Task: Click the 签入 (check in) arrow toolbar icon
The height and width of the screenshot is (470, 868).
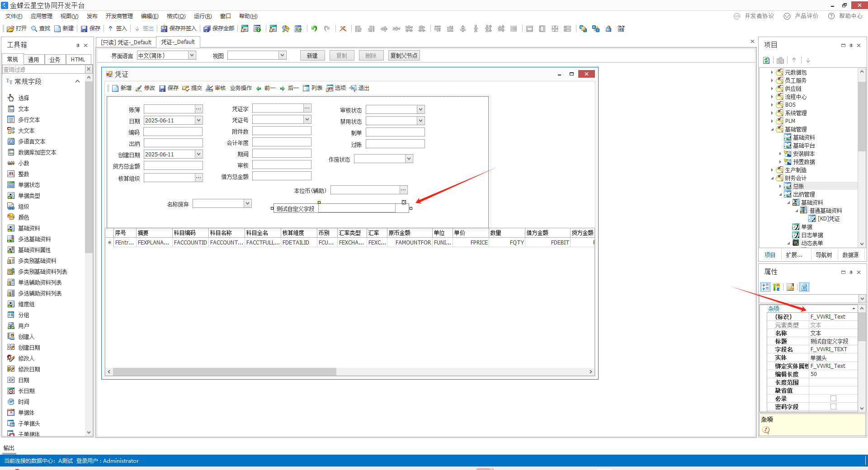Action: (110, 28)
